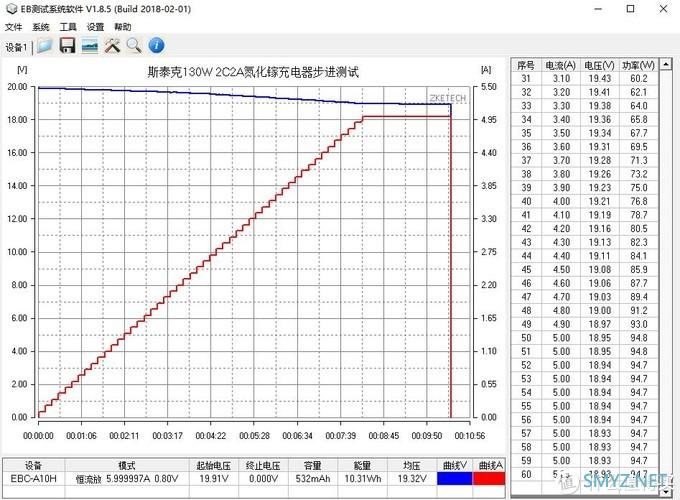Click the energy value 10.31Wh
The image size is (680, 500).
tap(363, 479)
